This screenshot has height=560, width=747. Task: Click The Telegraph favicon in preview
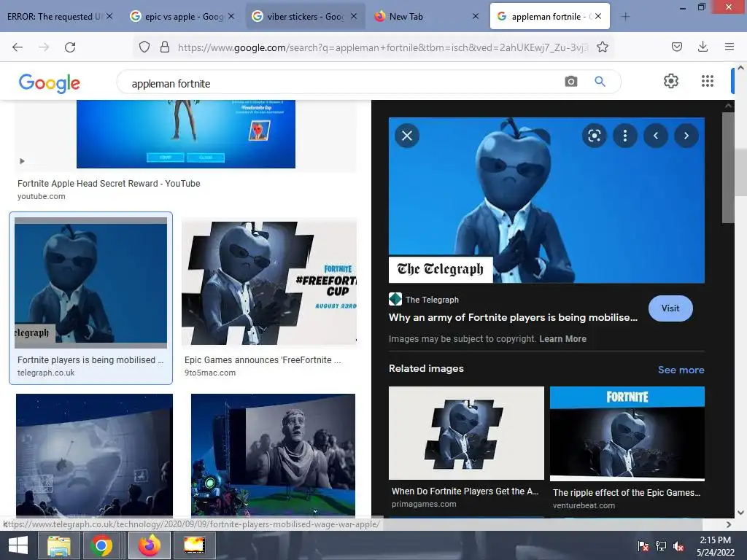tap(395, 299)
